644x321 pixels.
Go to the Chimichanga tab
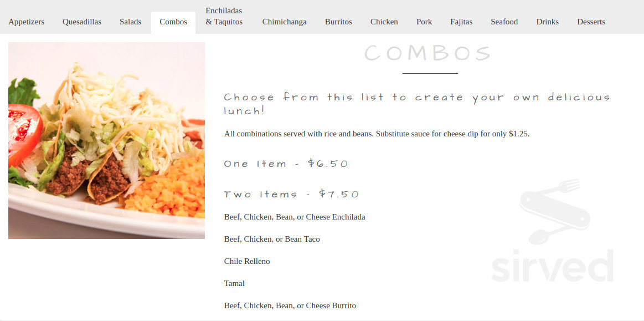284,22
